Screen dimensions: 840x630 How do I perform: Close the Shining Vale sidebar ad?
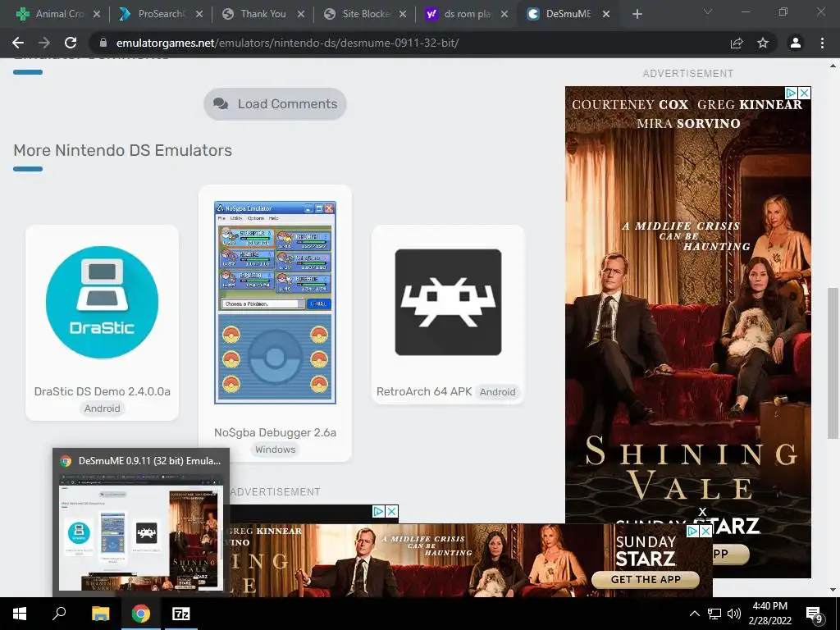click(x=804, y=93)
